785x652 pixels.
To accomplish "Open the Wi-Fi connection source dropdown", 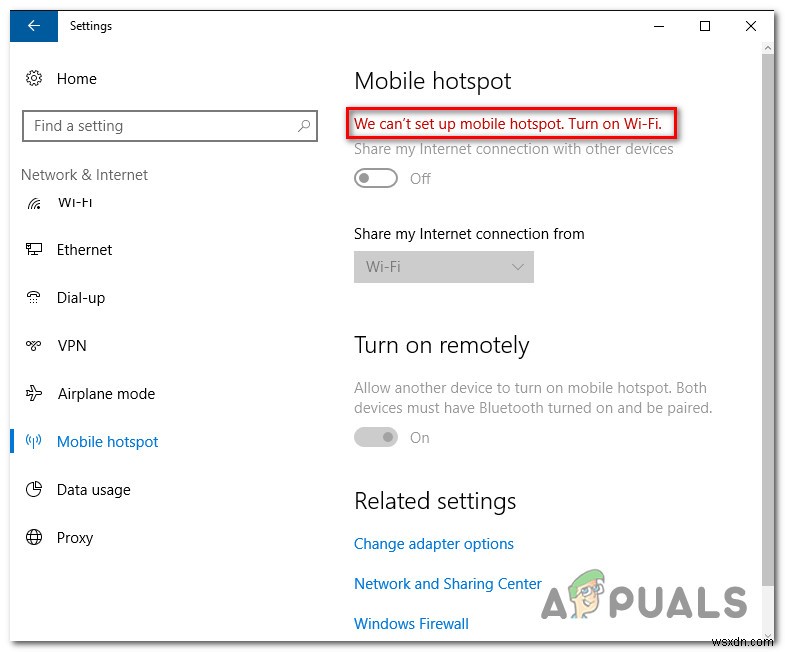I will pos(444,267).
